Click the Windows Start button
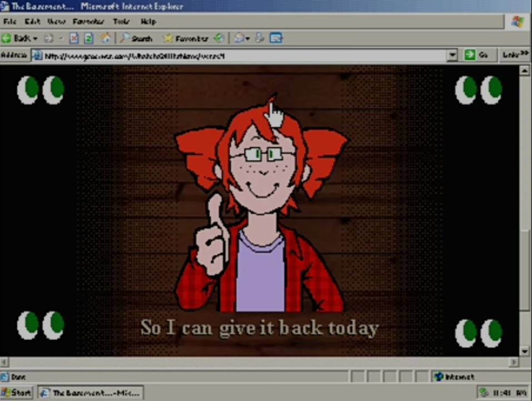Screen dimensions: 532x401 click(17, 393)
